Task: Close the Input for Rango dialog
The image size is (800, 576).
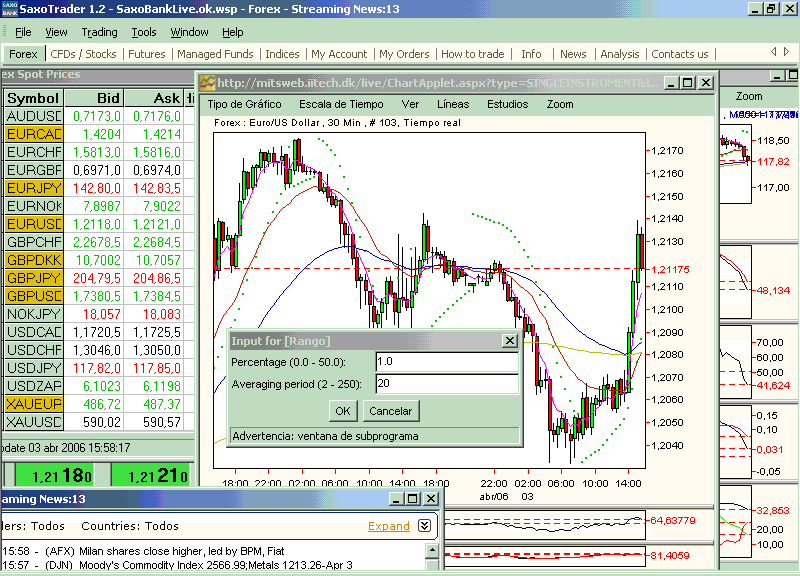Action: coord(510,341)
